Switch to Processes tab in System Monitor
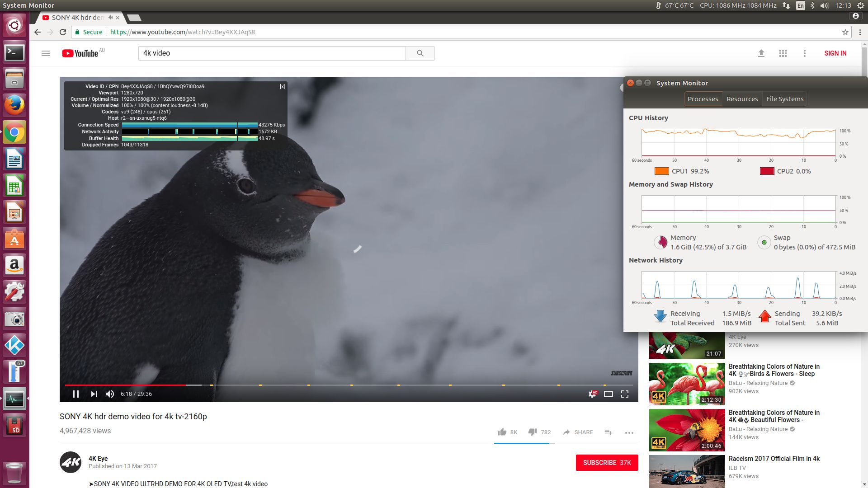 click(x=703, y=99)
